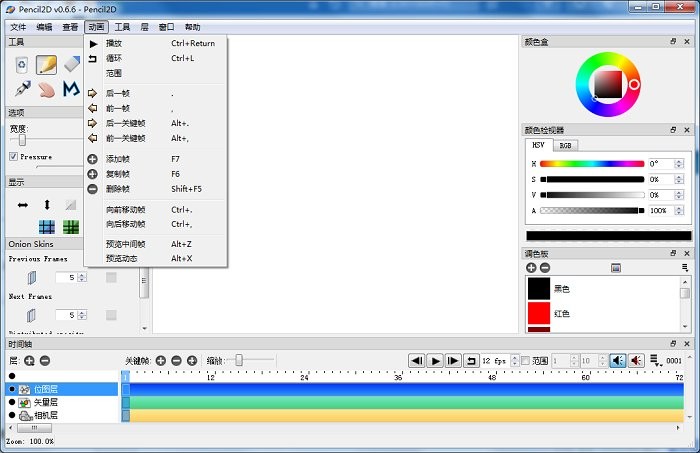Image resolution: width=700 pixels, height=453 pixels.
Task: Add a new layer in timeline
Action: 29,360
